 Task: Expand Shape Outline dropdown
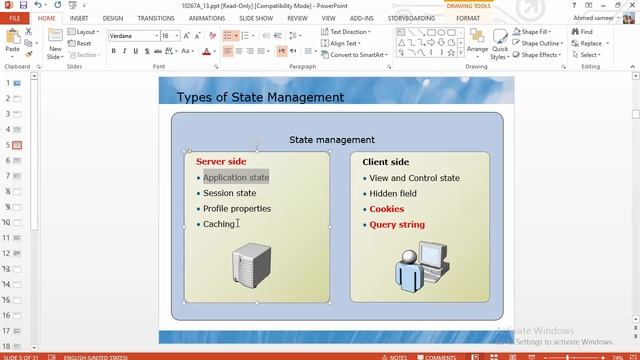coord(538,43)
